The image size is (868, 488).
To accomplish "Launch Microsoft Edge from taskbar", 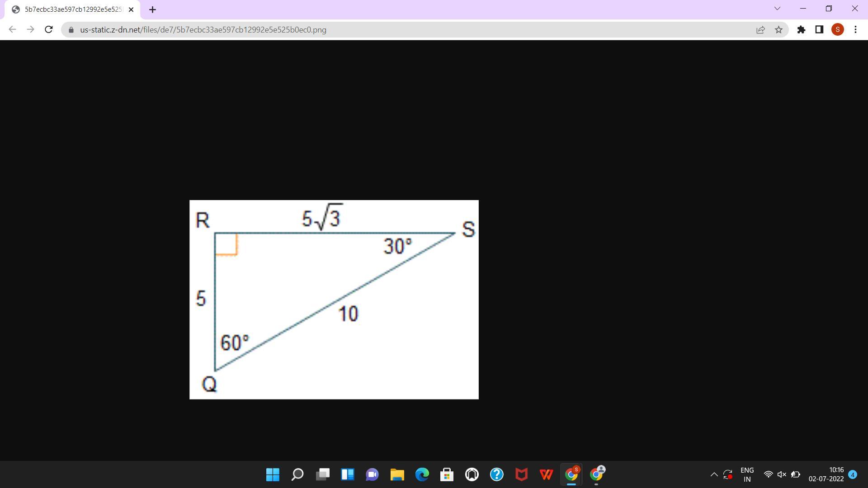I will point(422,474).
